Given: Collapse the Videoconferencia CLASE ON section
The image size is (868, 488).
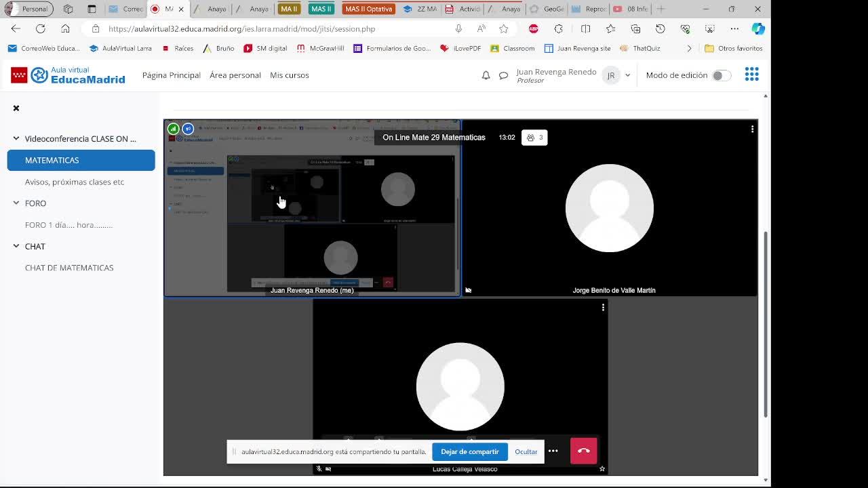Looking at the screenshot, I should pyautogui.click(x=16, y=138).
